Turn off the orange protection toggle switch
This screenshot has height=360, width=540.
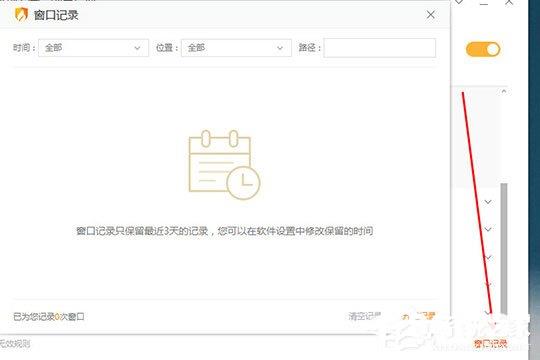[483, 49]
